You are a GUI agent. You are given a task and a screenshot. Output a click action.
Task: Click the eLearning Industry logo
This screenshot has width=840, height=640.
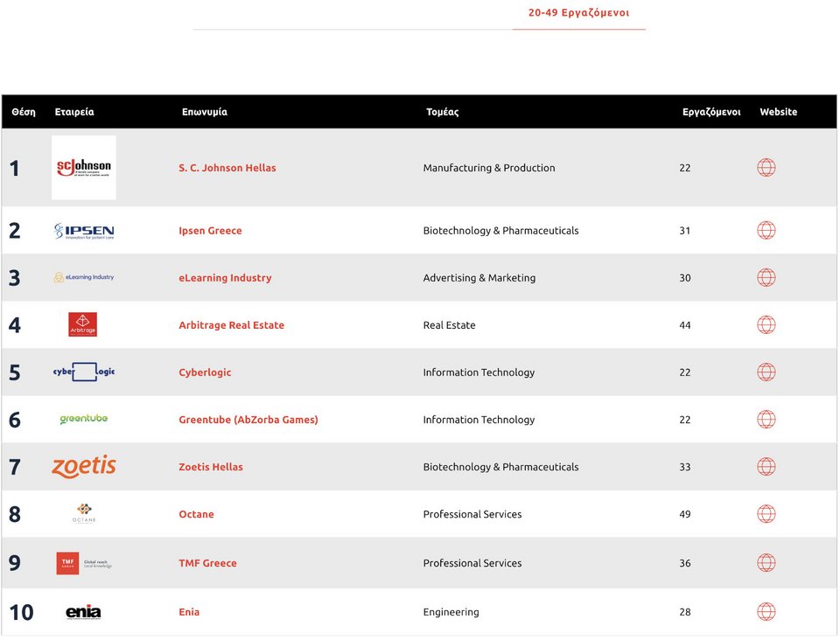tap(84, 277)
